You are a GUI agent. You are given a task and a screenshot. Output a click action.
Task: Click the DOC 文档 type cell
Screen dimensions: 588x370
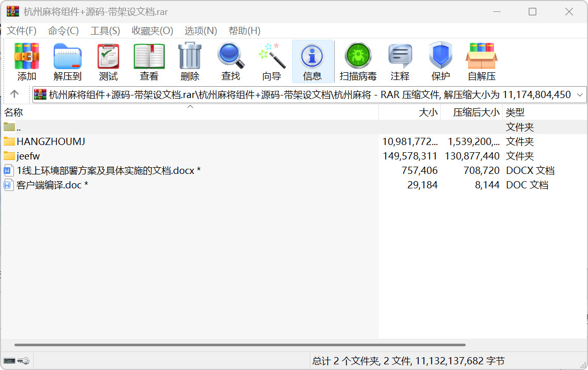coord(527,185)
